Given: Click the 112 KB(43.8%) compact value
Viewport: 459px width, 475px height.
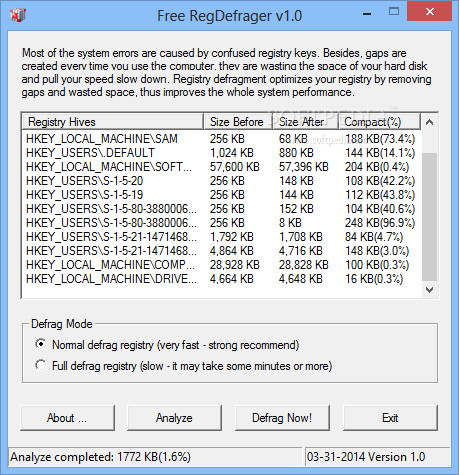Looking at the screenshot, I should tap(380, 195).
